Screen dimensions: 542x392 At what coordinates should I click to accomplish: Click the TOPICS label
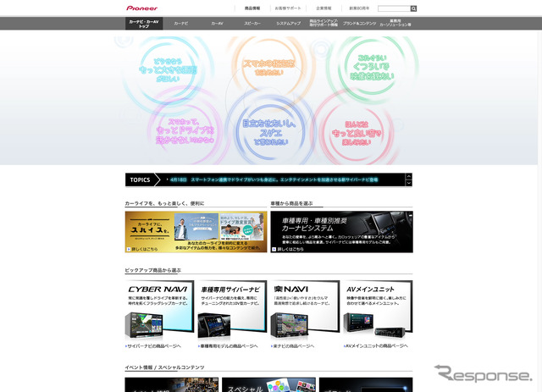click(x=140, y=179)
